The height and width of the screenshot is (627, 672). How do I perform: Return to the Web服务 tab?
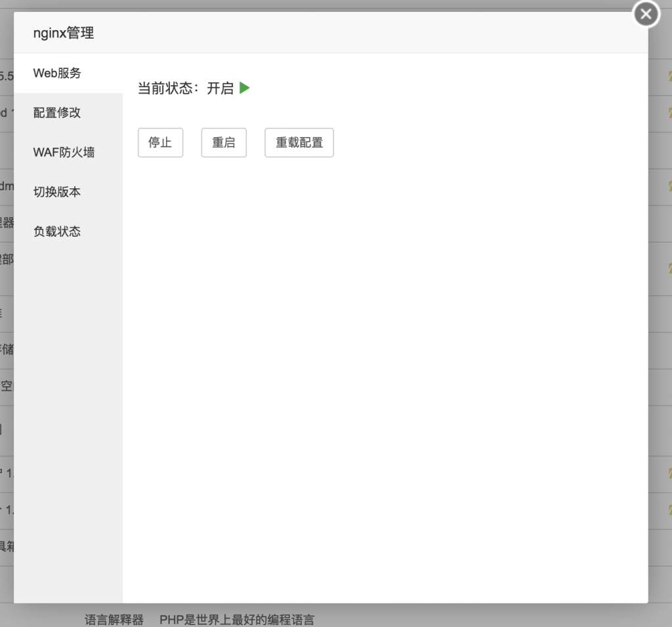click(x=55, y=73)
